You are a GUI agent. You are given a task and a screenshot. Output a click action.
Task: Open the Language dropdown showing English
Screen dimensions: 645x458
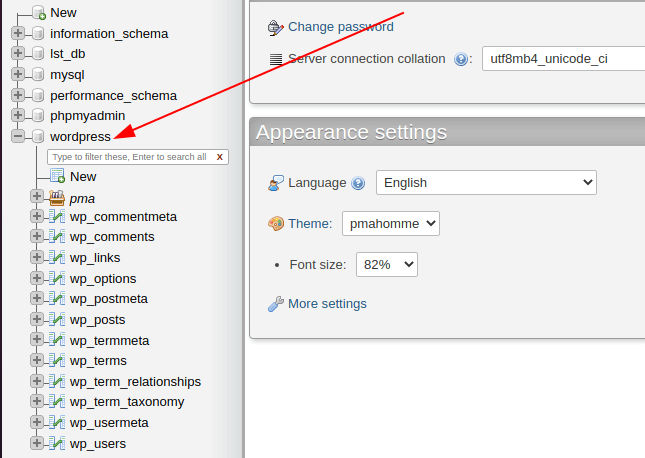(x=486, y=182)
